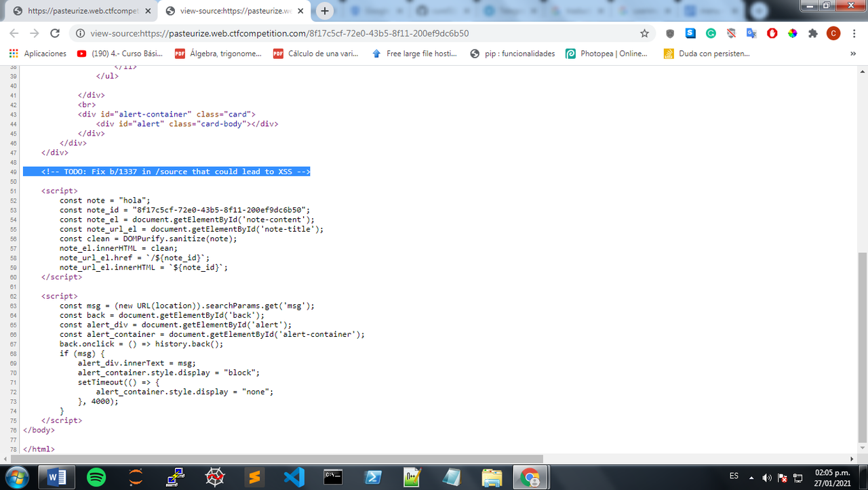Image resolution: width=868 pixels, height=490 pixels.
Task: Open Microsoft Word from the taskbar
Action: (58, 477)
